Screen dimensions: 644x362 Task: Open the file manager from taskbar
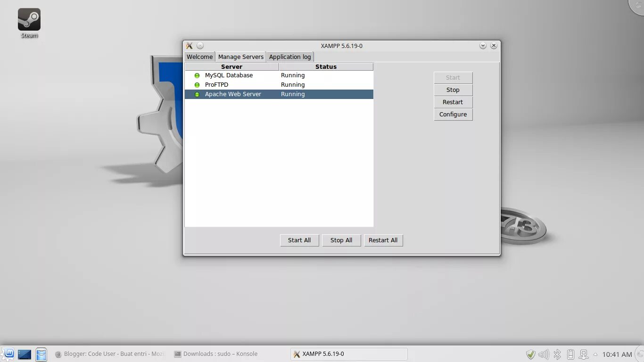point(41,354)
